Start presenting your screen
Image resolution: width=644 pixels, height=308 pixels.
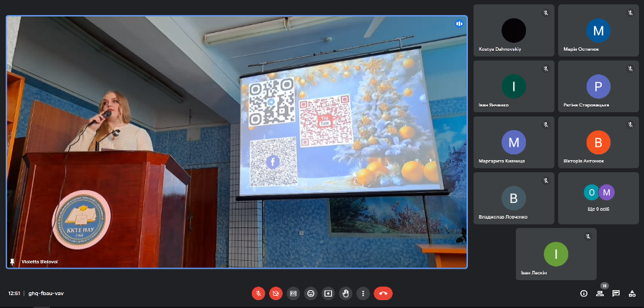(328, 293)
